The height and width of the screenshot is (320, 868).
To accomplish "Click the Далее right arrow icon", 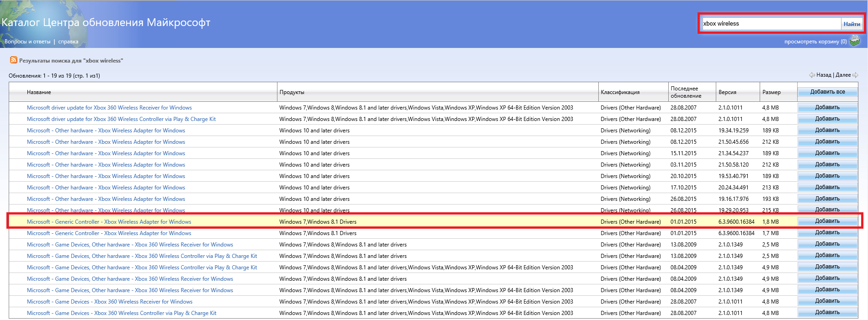I will click(855, 75).
